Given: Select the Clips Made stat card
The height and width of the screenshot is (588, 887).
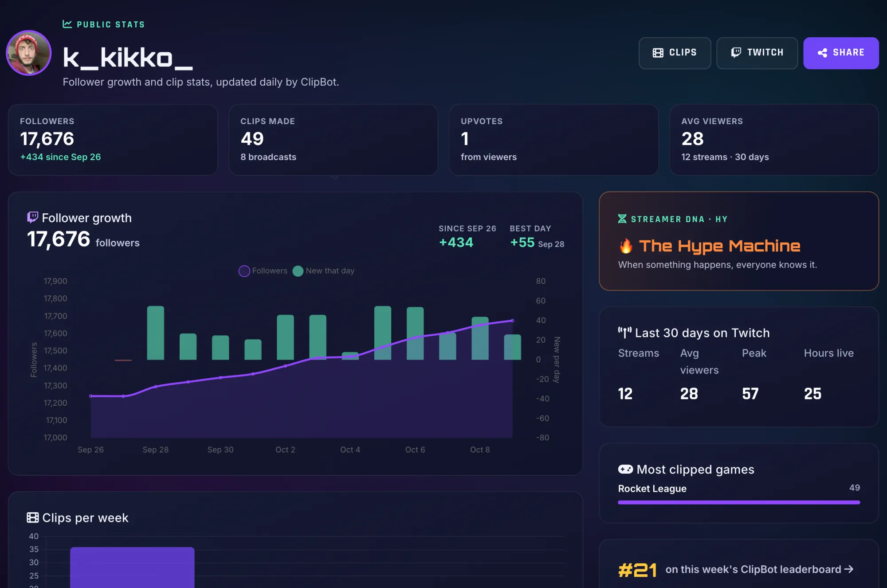Looking at the screenshot, I should [333, 140].
